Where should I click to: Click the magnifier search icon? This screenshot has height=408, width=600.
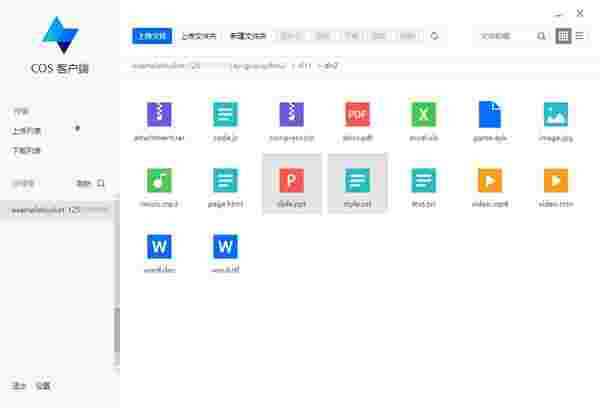pyautogui.click(x=541, y=36)
